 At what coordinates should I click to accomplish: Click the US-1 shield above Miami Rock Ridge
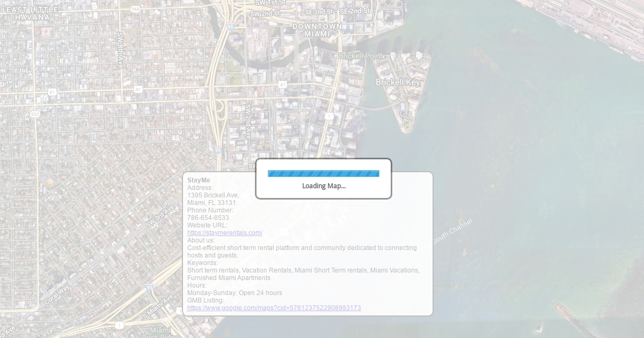click(119, 325)
